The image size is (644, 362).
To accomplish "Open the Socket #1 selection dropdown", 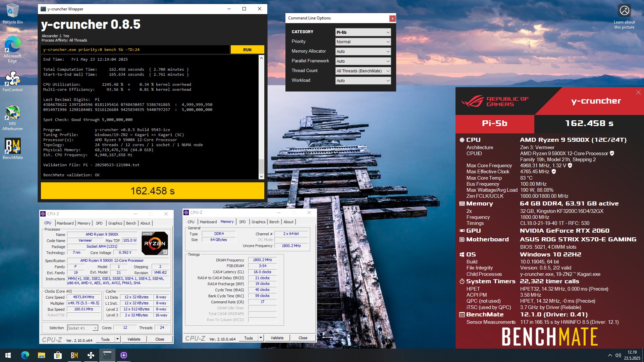I will click(x=83, y=328).
